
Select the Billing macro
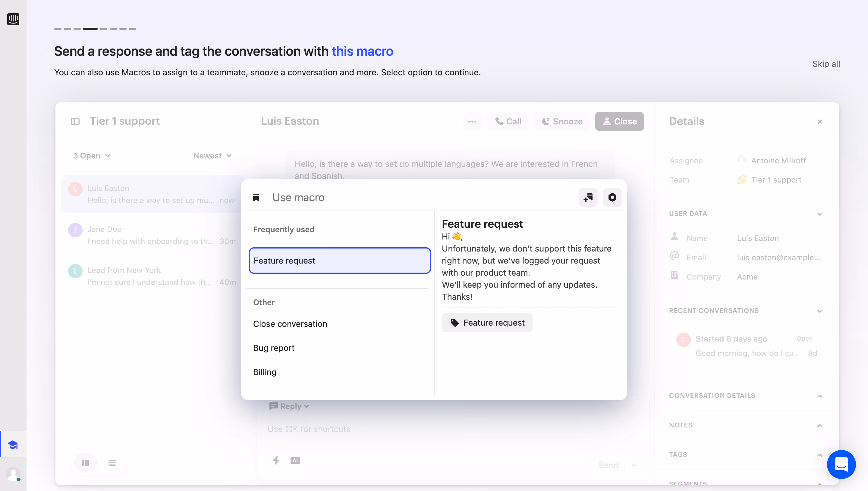point(265,372)
